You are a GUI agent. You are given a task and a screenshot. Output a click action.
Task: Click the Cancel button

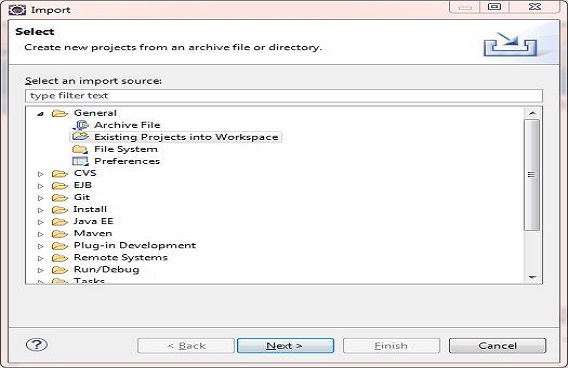[497, 346]
